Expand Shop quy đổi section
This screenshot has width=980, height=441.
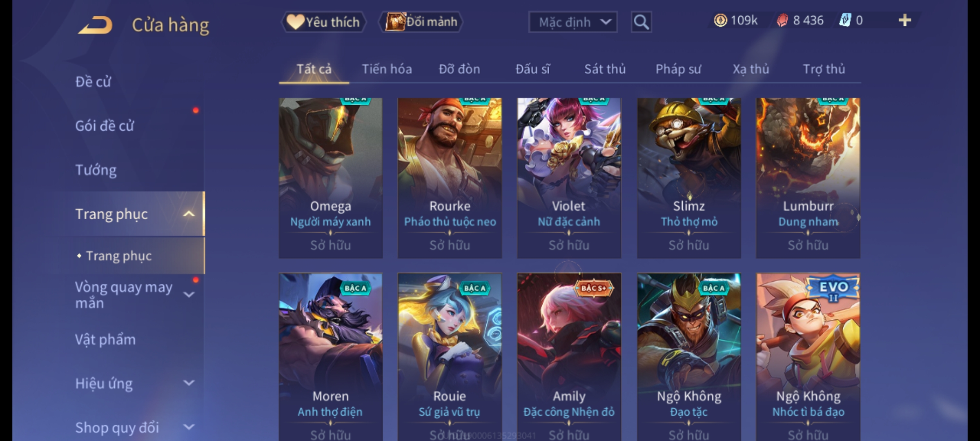[189, 427]
